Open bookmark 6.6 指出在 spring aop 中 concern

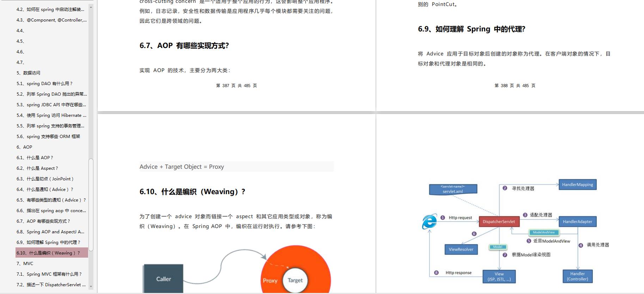(x=51, y=211)
